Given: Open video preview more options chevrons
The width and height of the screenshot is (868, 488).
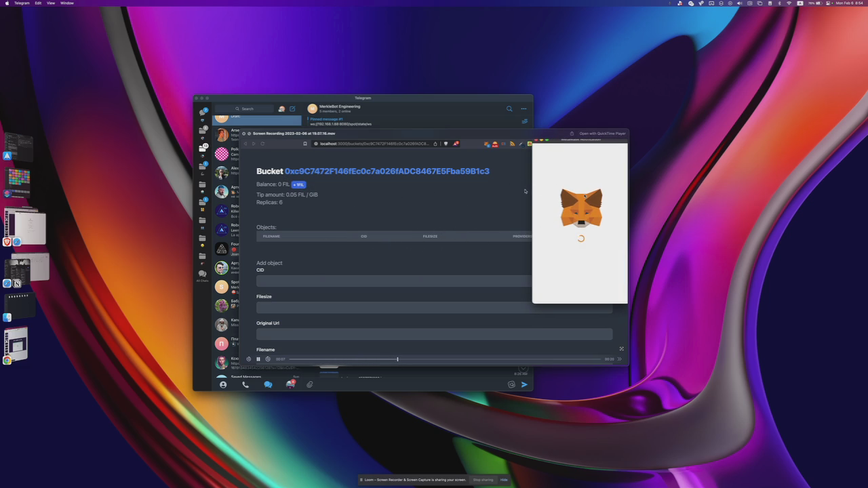Looking at the screenshot, I should tap(619, 359).
